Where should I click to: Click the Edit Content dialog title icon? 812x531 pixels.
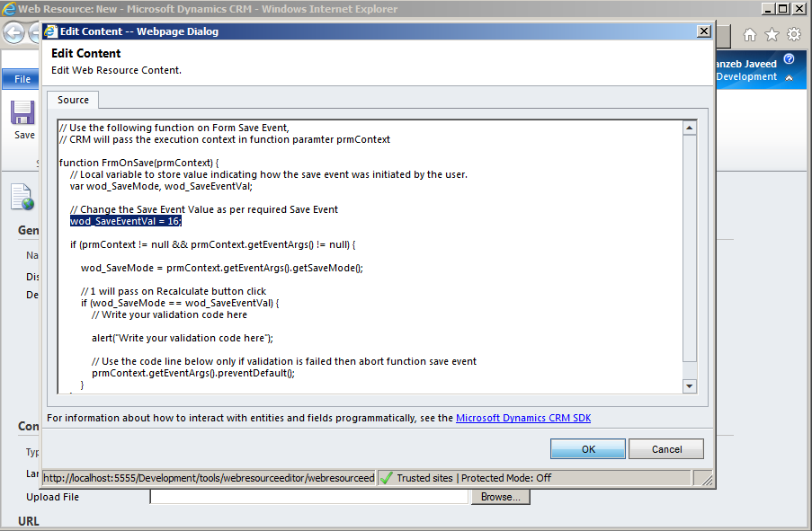[50, 31]
